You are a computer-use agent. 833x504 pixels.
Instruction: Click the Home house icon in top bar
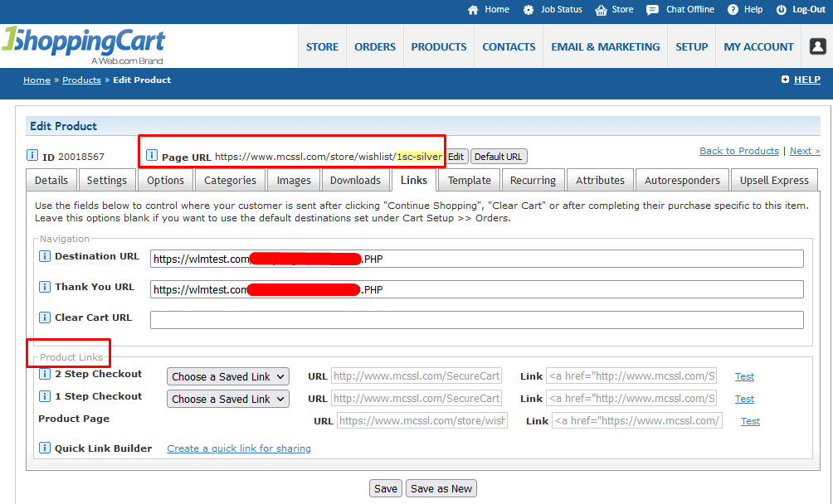(473, 10)
